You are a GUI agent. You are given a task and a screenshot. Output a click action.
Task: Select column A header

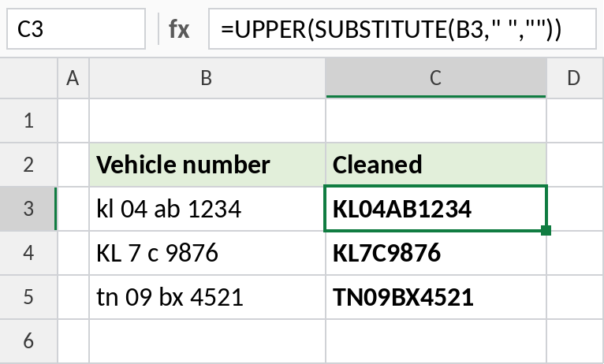73,78
